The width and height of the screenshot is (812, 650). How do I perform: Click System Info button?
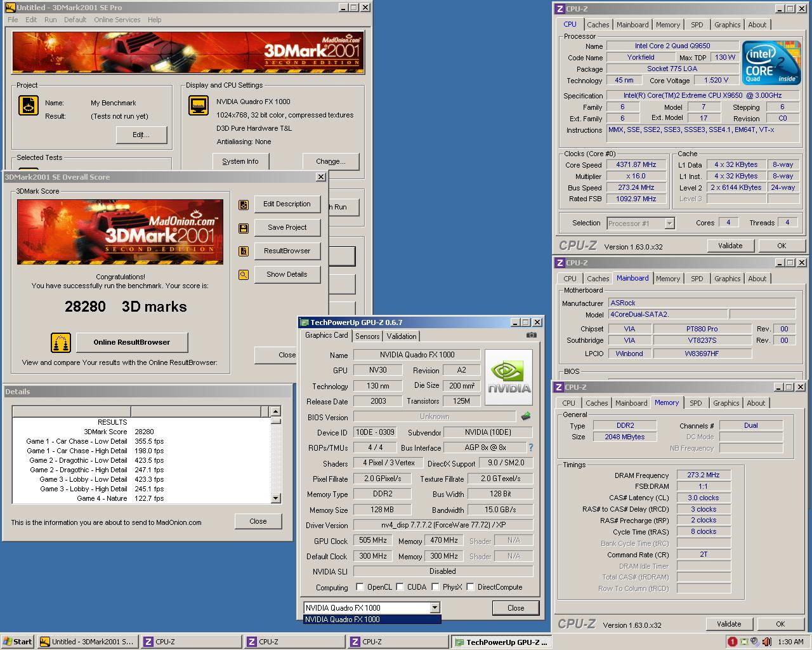point(240,162)
